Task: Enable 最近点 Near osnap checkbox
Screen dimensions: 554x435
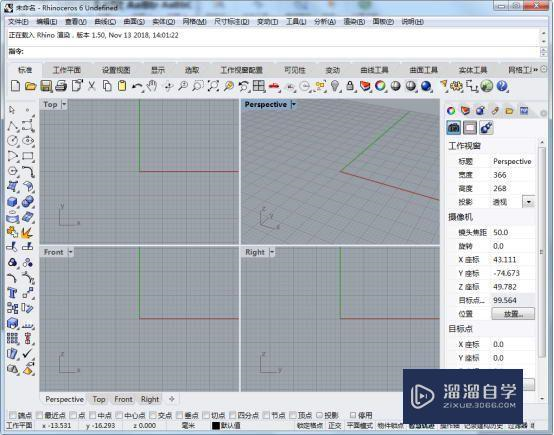Action: [39, 415]
